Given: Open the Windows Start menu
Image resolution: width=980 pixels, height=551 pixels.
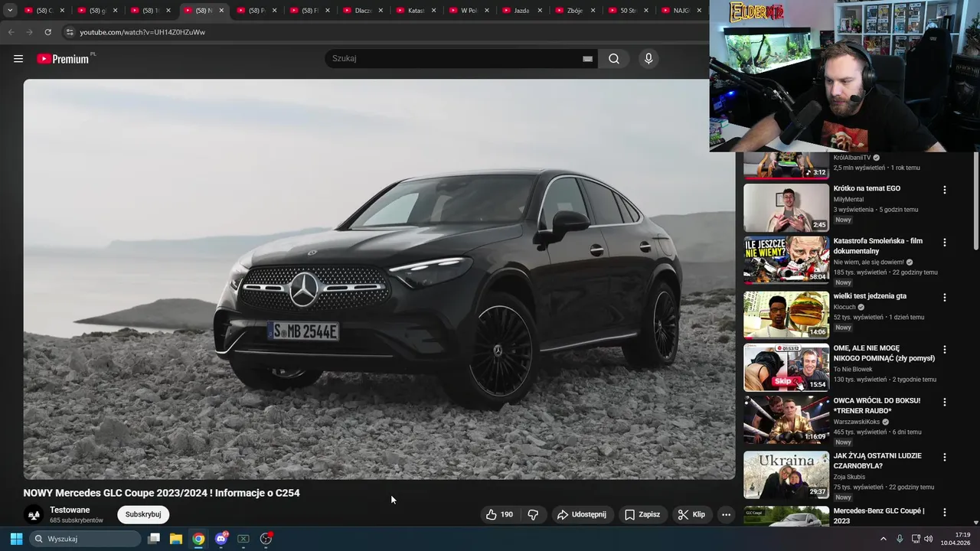Looking at the screenshot, I should (x=16, y=539).
